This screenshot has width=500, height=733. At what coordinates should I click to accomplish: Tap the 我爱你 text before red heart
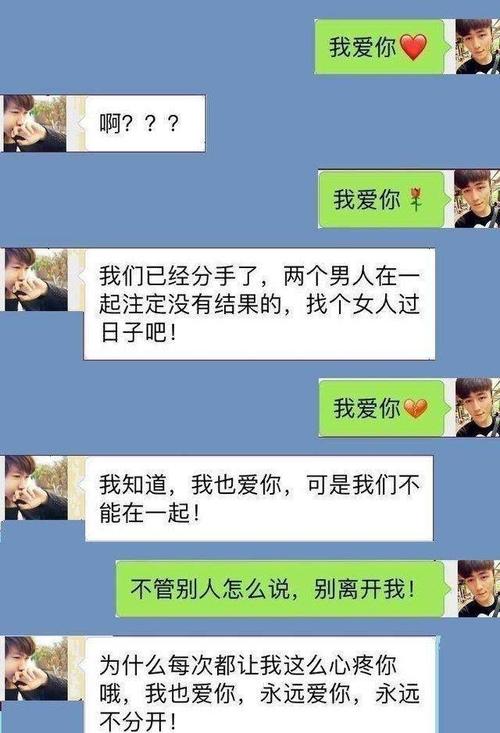[x=363, y=47]
